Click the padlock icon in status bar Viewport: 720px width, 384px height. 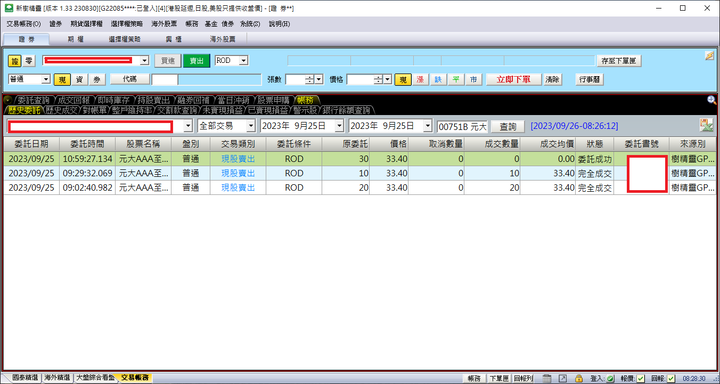point(579,378)
